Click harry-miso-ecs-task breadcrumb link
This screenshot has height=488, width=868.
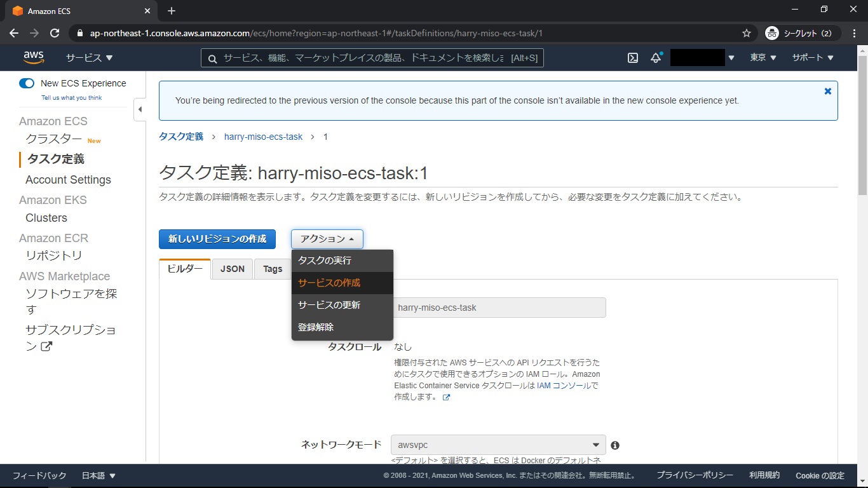tap(263, 137)
